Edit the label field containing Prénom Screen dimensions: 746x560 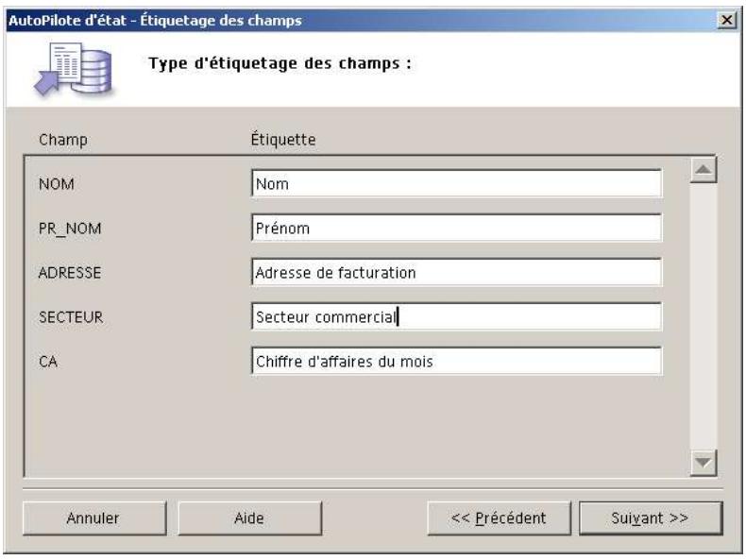(x=456, y=228)
